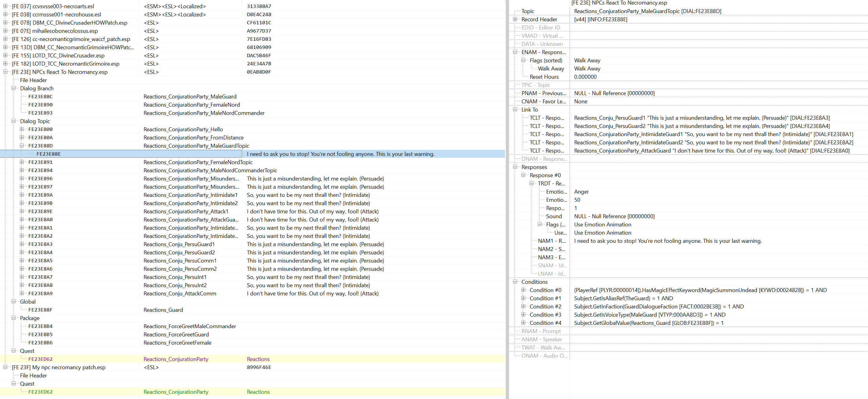Select package record FE23E8B6
The height and width of the screenshot is (399, 868).
(x=40, y=343)
